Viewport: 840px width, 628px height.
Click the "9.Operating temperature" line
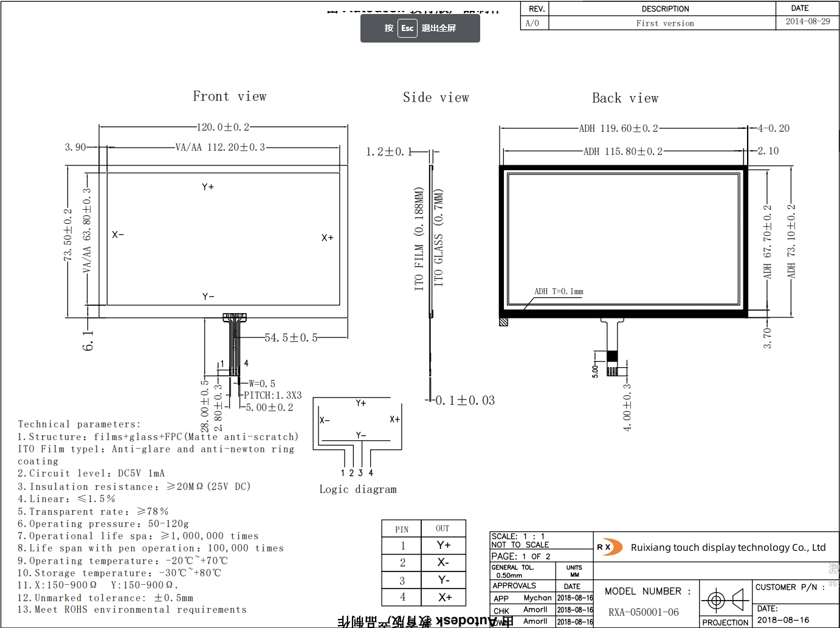point(123,561)
